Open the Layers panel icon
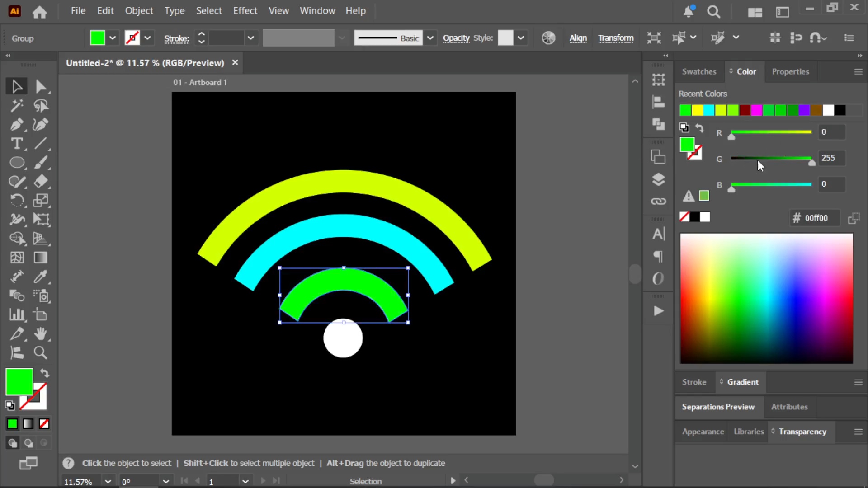 pos(658,180)
